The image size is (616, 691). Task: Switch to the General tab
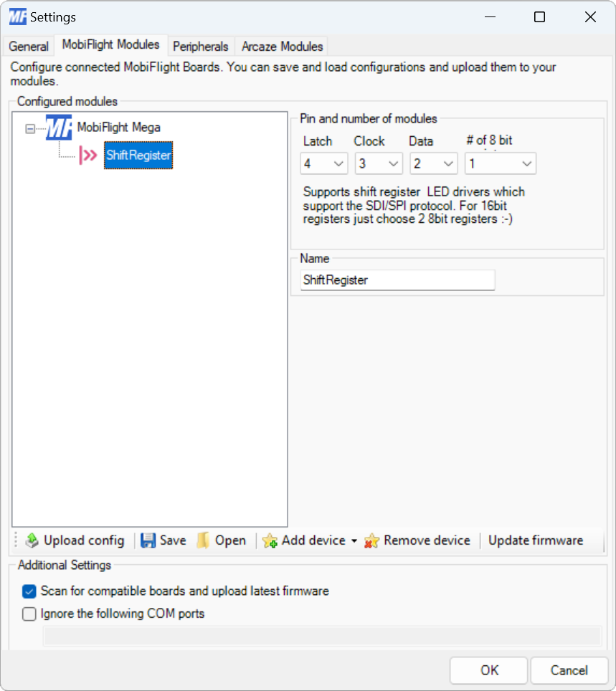(x=28, y=46)
